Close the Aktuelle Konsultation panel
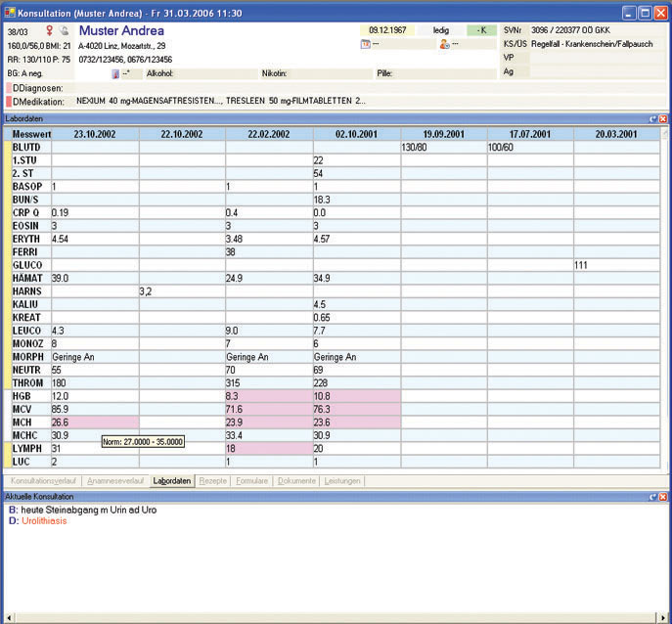The image size is (672, 624). [663, 499]
